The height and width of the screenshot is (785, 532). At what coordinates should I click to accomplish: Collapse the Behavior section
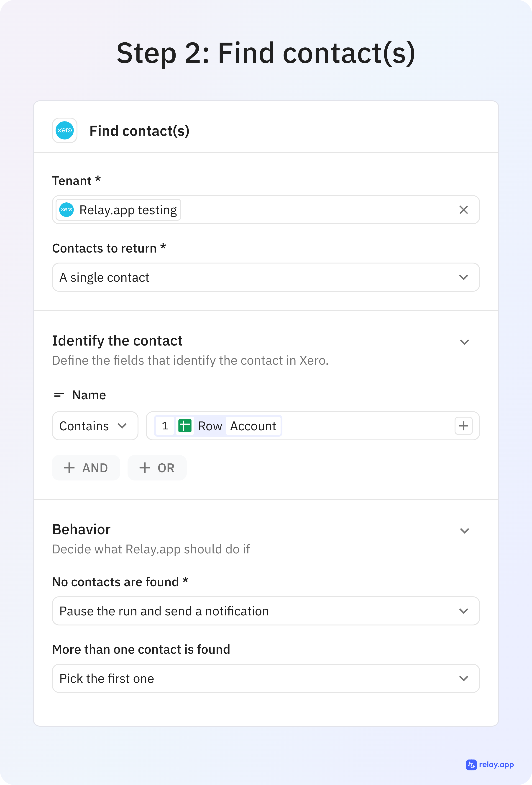click(465, 530)
